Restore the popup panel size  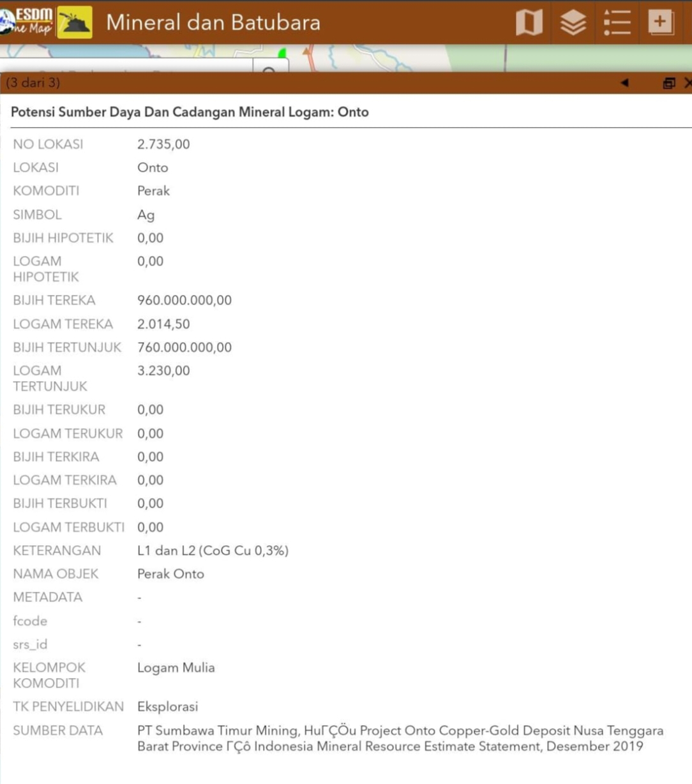(x=668, y=83)
